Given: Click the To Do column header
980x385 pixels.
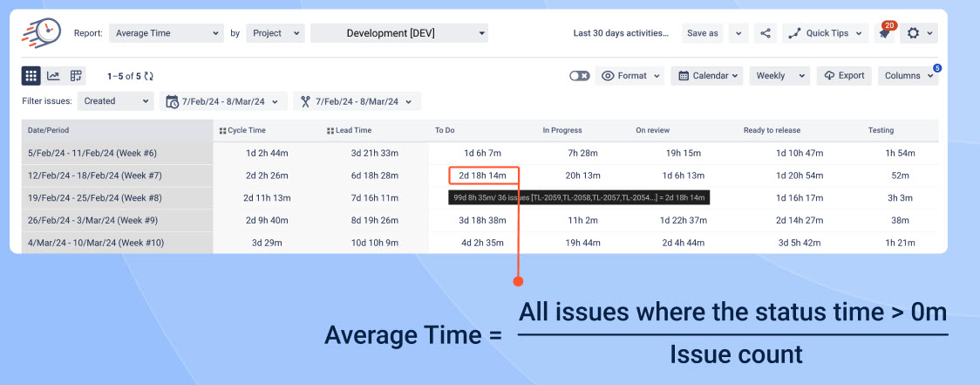Looking at the screenshot, I should click(x=445, y=130).
